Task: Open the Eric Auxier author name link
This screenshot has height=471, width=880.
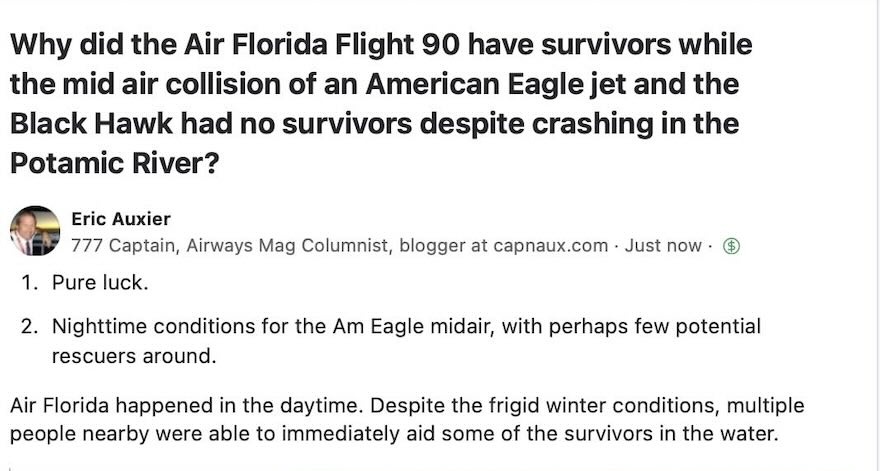Action: coord(121,218)
